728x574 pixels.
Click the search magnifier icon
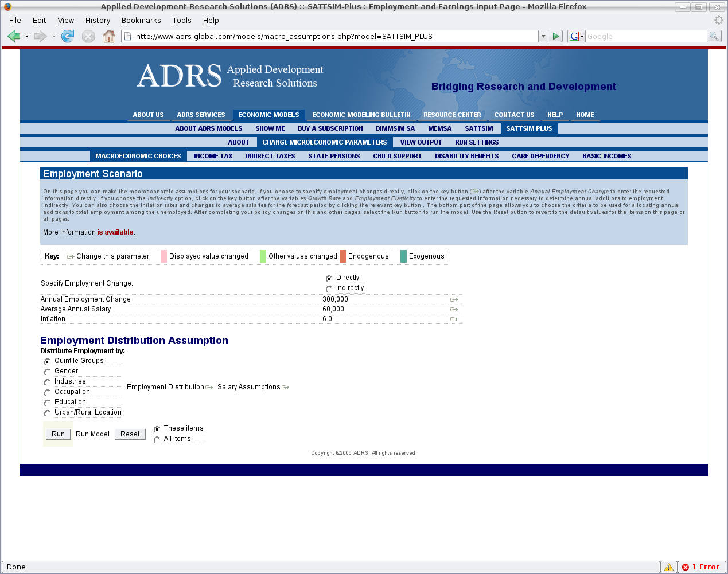pyautogui.click(x=714, y=36)
